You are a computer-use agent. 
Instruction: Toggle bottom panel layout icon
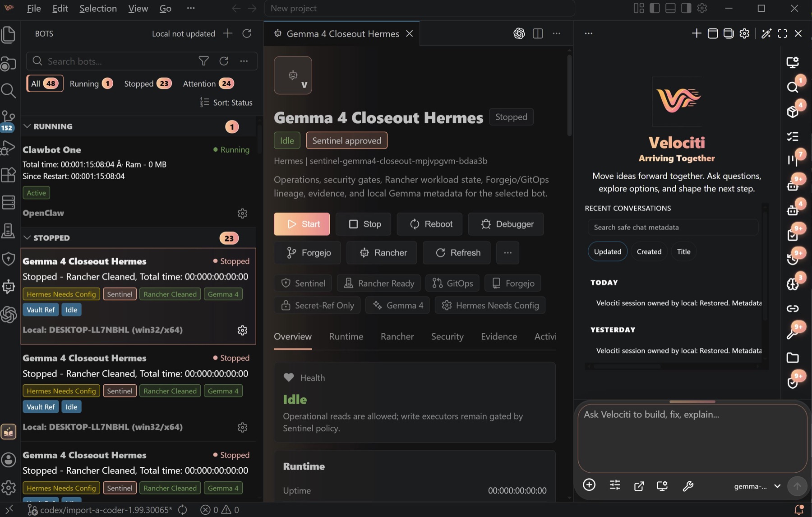[670, 8]
